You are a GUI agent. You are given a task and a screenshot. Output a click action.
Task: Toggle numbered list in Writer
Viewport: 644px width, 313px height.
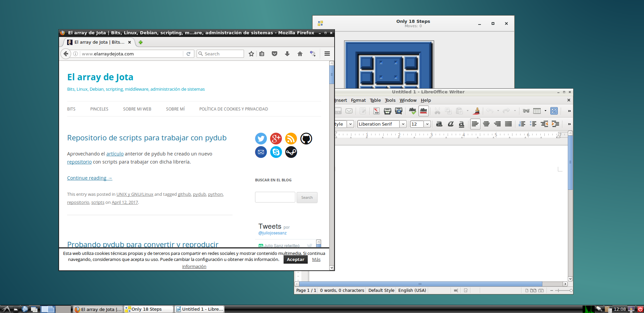522,124
